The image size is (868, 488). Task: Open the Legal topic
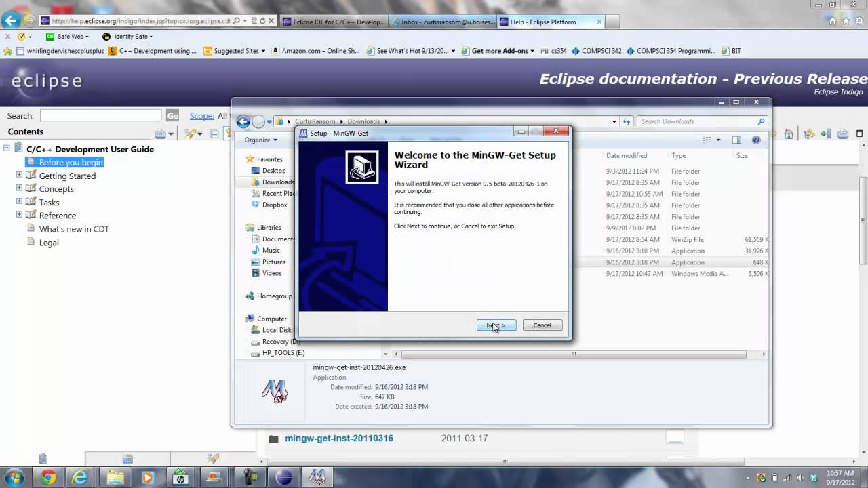[49, 242]
